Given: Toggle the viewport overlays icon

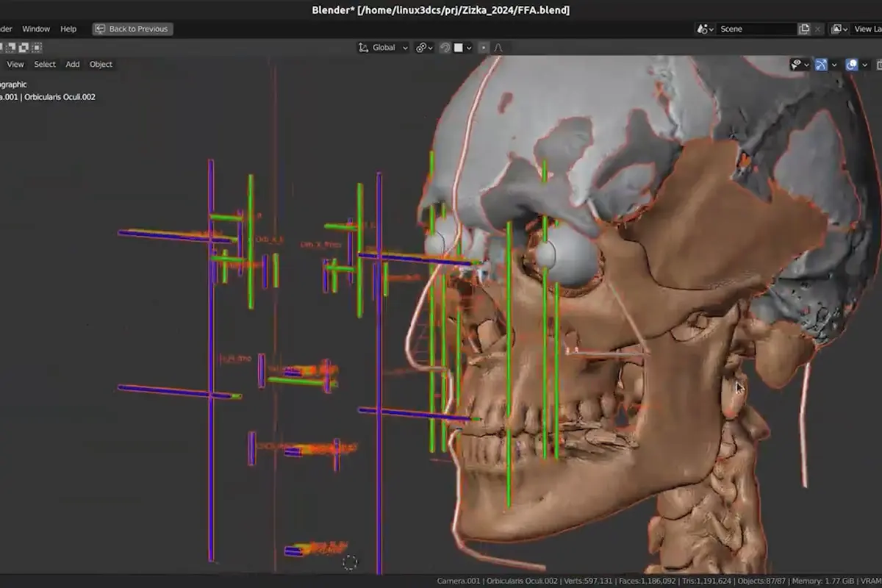Looking at the screenshot, I should tap(852, 65).
